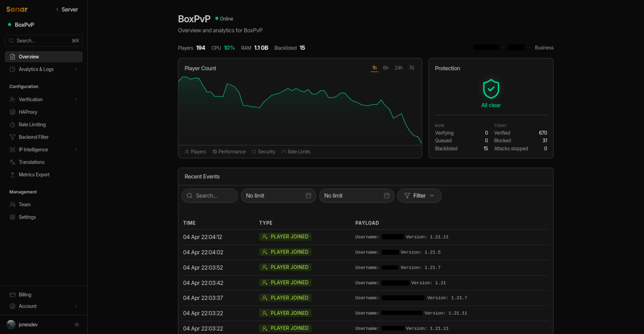Expand Account chevron in sidebar

(x=76, y=306)
